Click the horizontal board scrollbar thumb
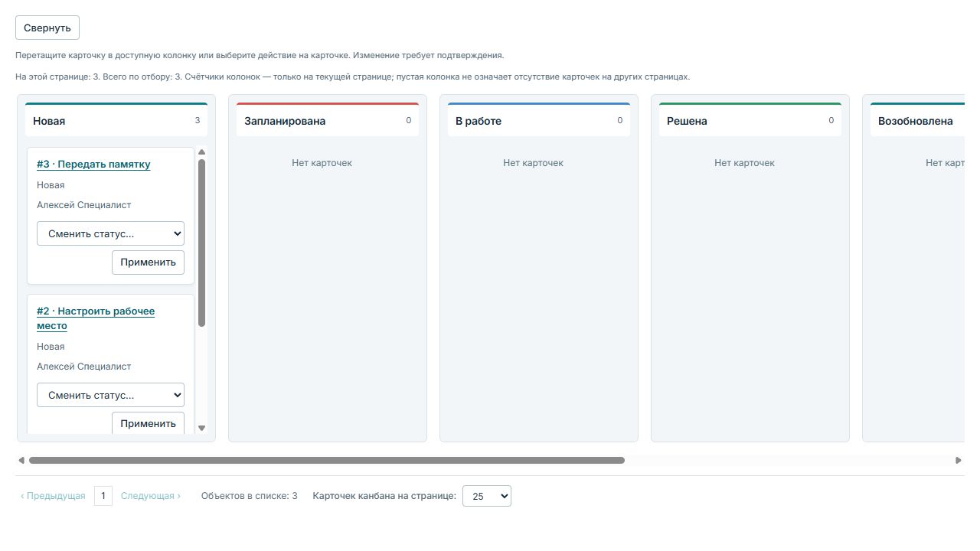The image size is (980, 551). click(x=327, y=461)
